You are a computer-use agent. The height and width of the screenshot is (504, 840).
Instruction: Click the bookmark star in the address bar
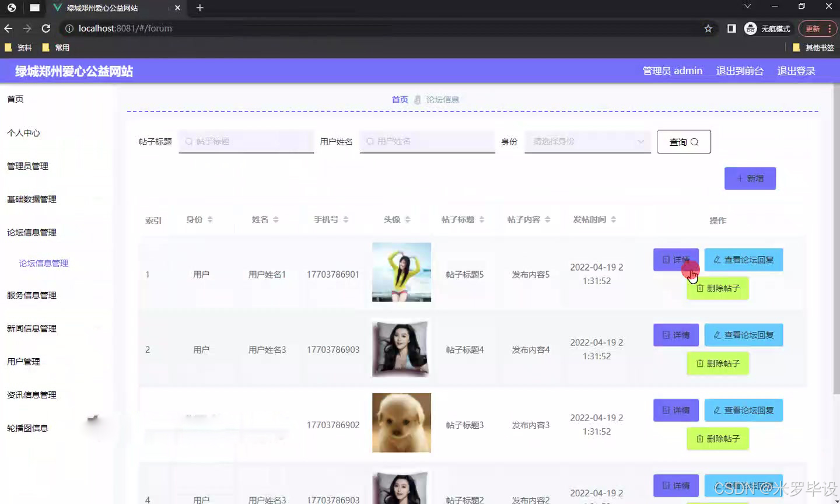[707, 28]
